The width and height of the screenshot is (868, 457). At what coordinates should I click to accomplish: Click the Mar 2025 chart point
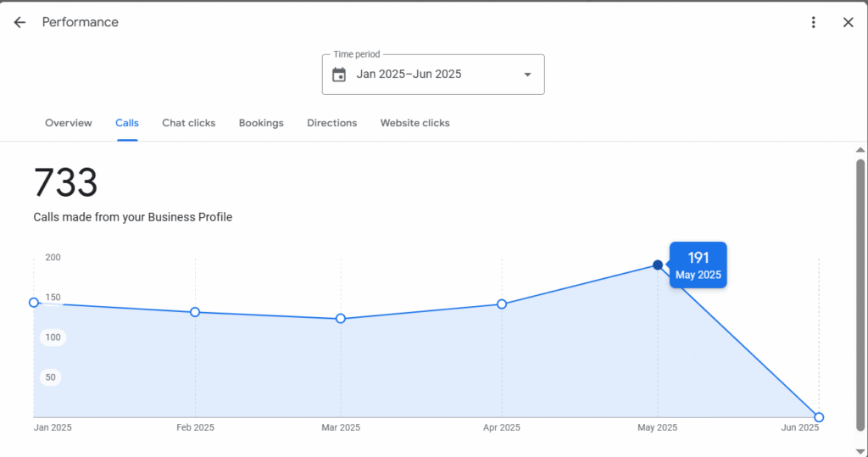click(341, 319)
